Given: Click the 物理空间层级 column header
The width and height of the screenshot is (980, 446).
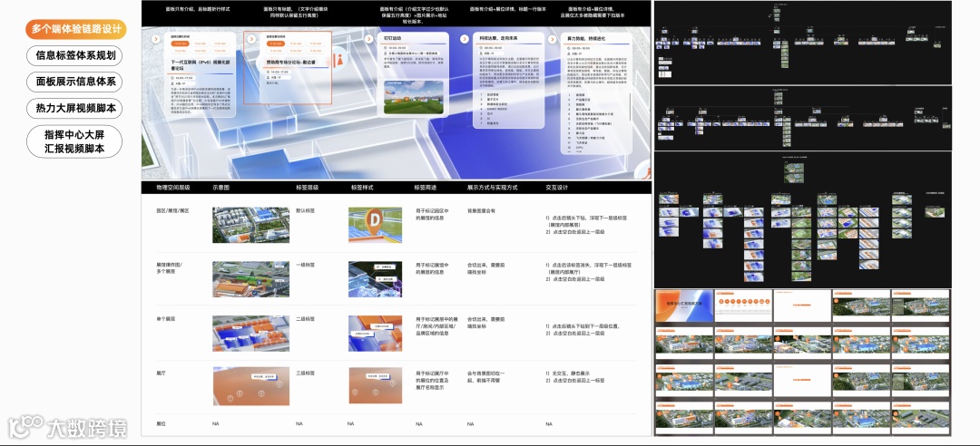Looking at the screenshot, I should 173,187.
